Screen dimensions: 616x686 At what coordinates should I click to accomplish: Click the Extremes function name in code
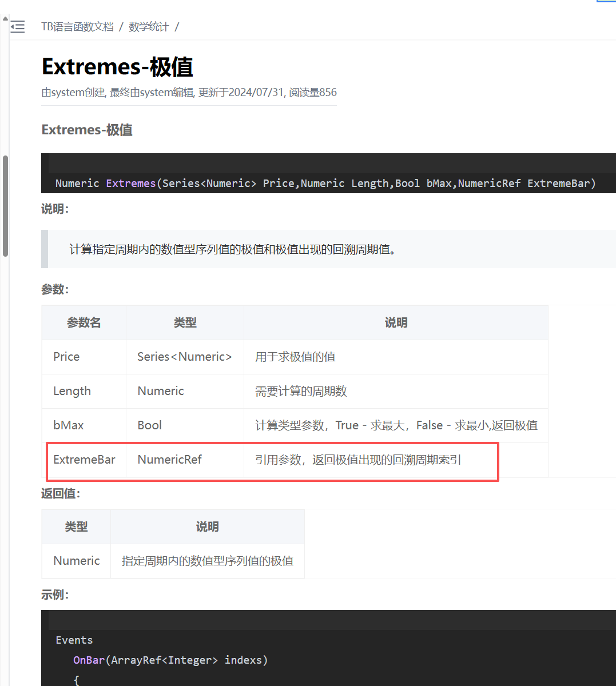(130, 184)
